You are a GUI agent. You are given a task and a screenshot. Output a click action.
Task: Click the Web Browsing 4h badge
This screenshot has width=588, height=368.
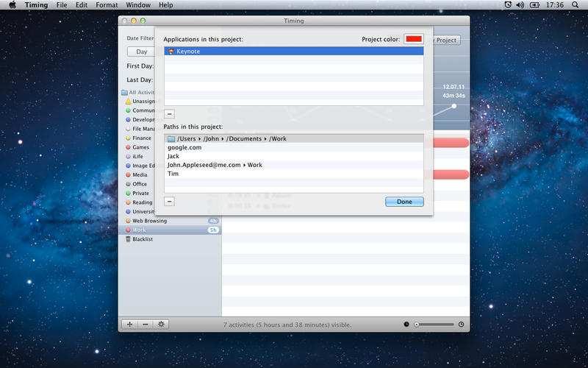tap(213, 221)
